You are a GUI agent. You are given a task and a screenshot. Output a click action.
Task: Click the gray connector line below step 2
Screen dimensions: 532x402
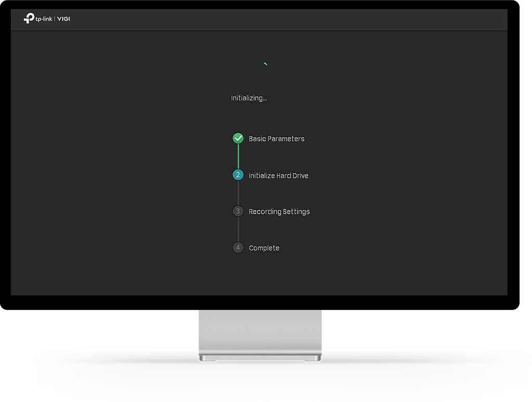click(x=238, y=193)
